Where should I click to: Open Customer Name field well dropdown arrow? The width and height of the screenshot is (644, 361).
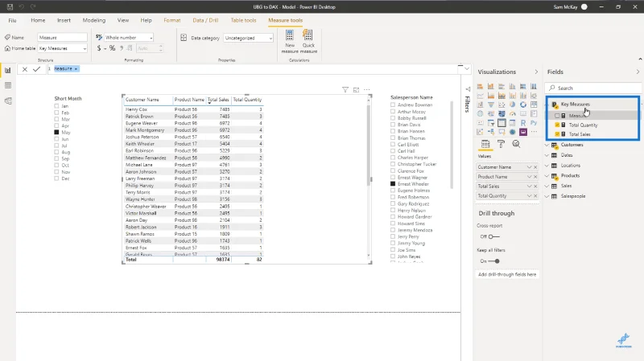point(529,167)
